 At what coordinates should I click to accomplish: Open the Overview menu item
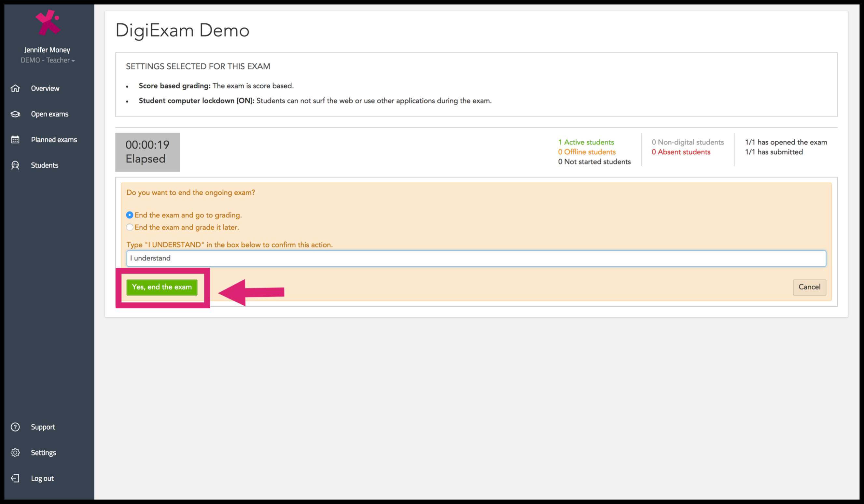(45, 89)
